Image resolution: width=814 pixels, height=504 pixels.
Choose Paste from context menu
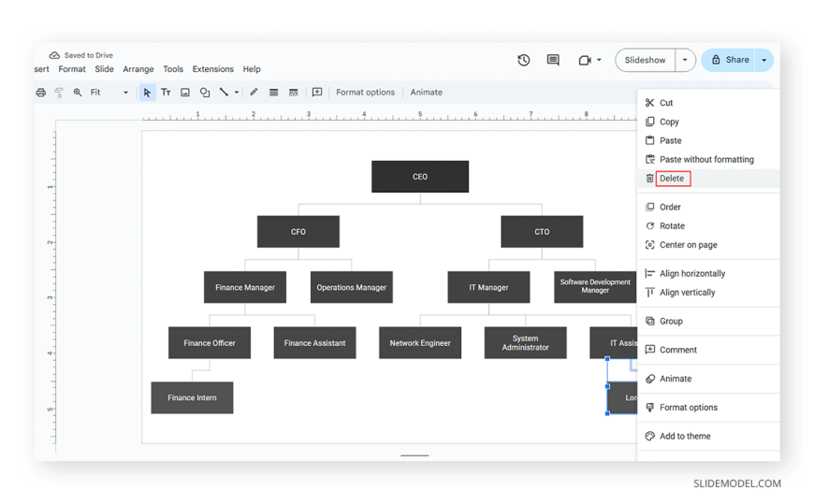pos(708,140)
